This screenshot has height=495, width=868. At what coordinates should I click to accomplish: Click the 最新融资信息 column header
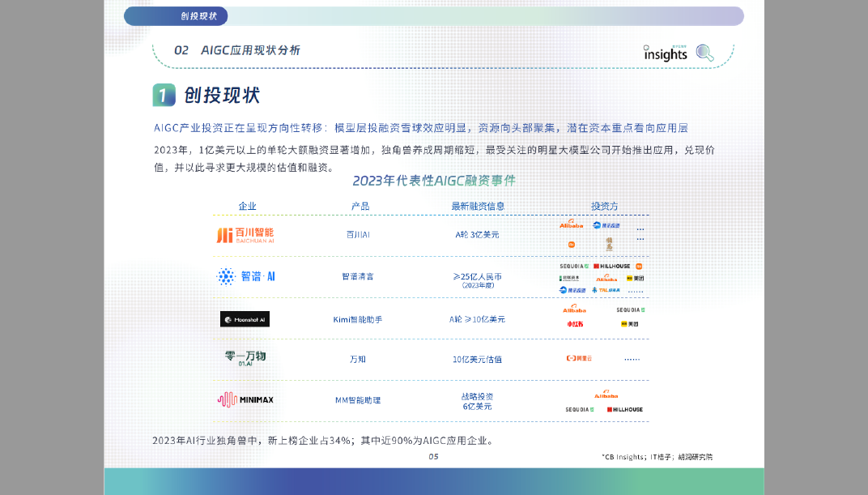point(478,206)
